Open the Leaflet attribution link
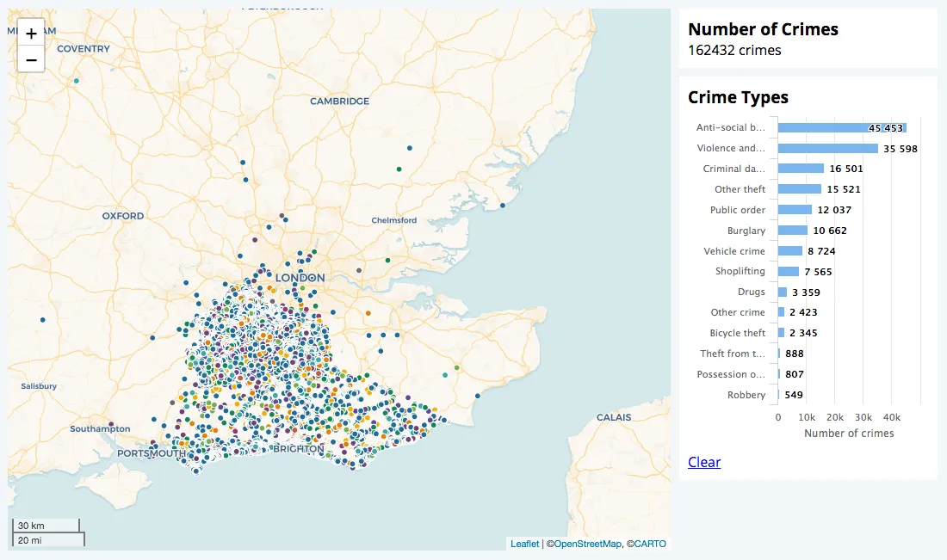This screenshot has width=947, height=560. pyautogui.click(x=523, y=544)
